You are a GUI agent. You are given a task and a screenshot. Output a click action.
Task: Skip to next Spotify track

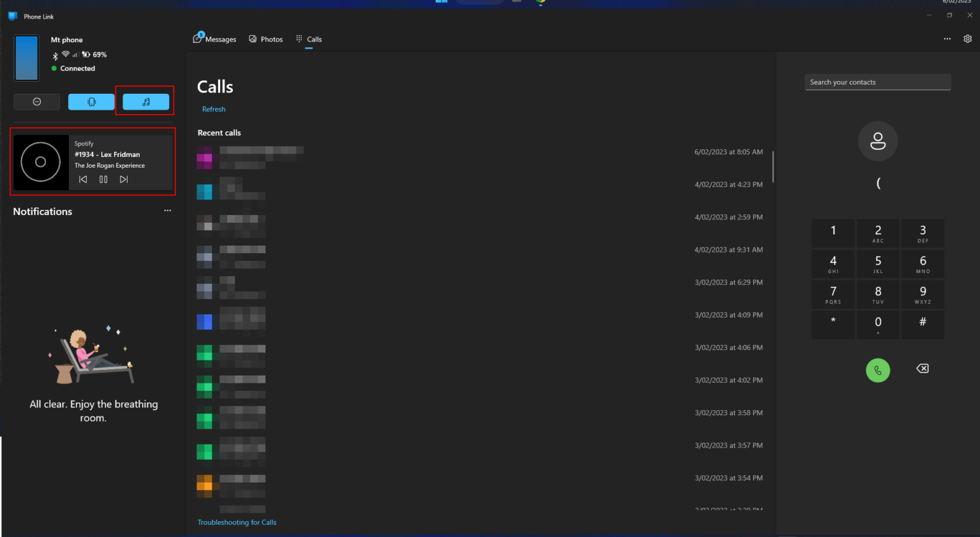[124, 180]
